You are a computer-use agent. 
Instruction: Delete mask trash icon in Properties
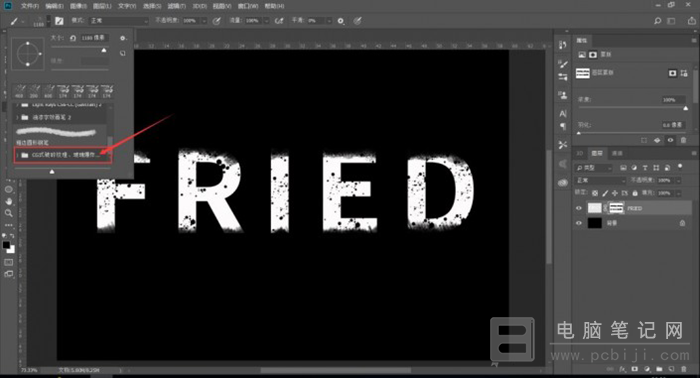coord(683,140)
